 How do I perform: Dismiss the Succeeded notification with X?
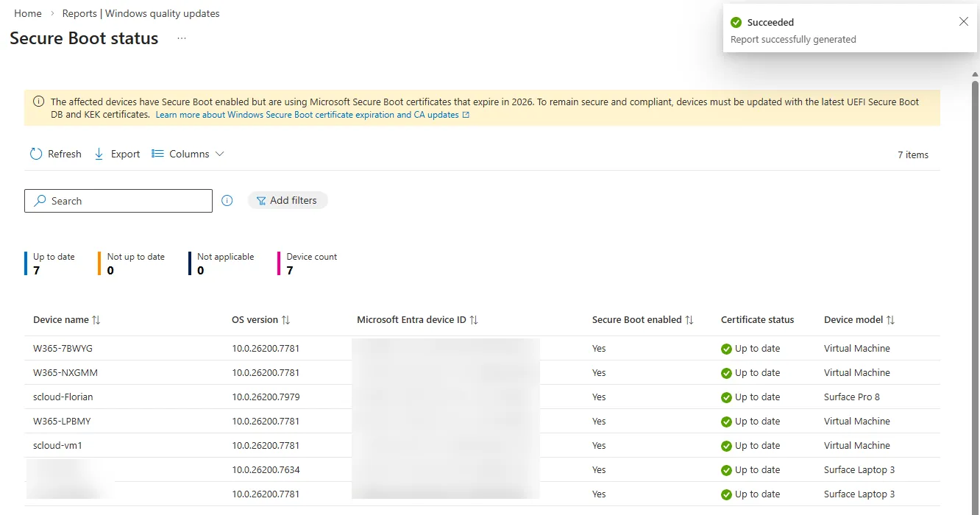click(964, 21)
